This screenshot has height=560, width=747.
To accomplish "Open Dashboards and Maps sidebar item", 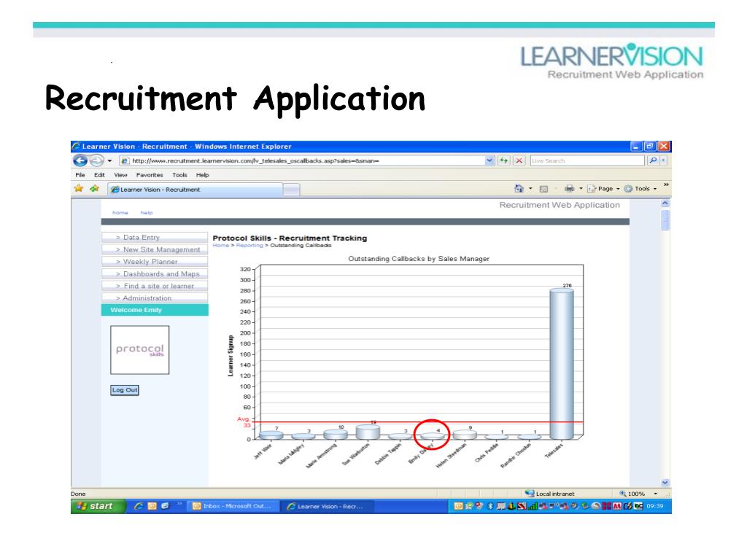I will [155, 274].
